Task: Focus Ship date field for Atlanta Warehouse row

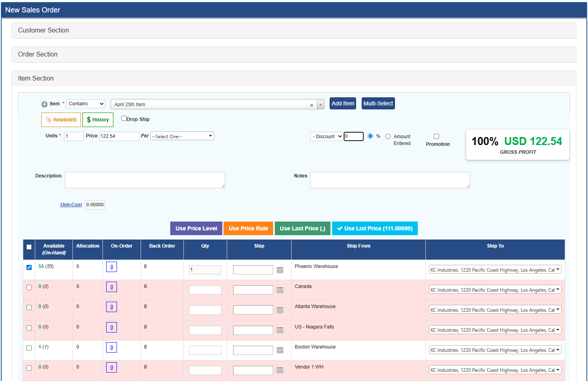Action: coord(253,310)
